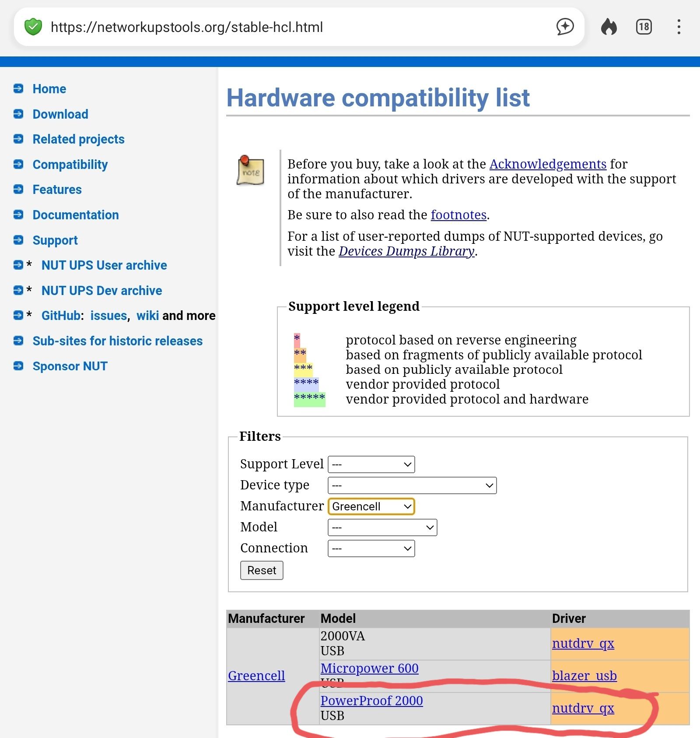This screenshot has width=700, height=738.
Task: Click the arrow bullet beside Home
Action: point(18,88)
